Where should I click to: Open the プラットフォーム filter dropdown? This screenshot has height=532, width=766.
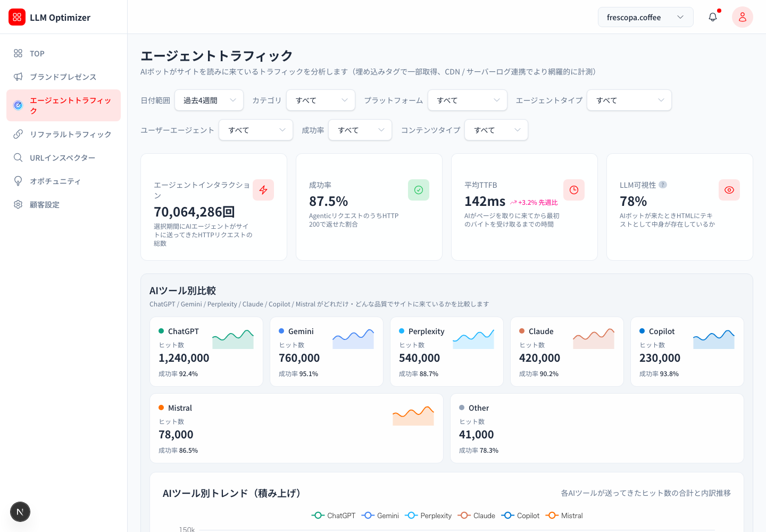click(468, 100)
